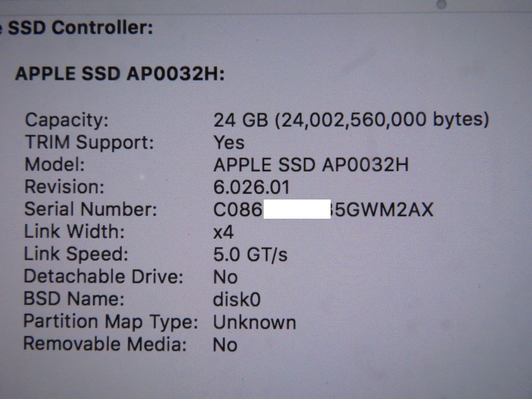This screenshot has height=399, width=532.
Task: Click the Model value APPLE SSD AP0032H
Action: [311, 165]
